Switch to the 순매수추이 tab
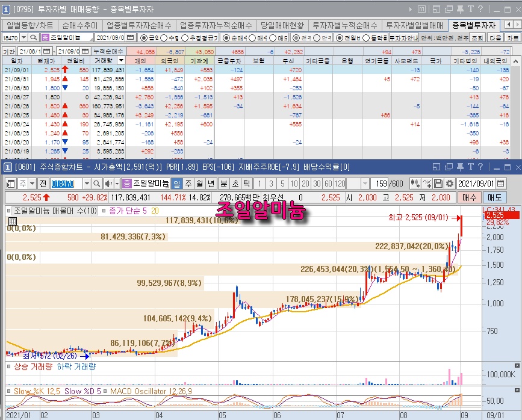The width and height of the screenshot is (522, 420). pyautogui.click(x=79, y=25)
